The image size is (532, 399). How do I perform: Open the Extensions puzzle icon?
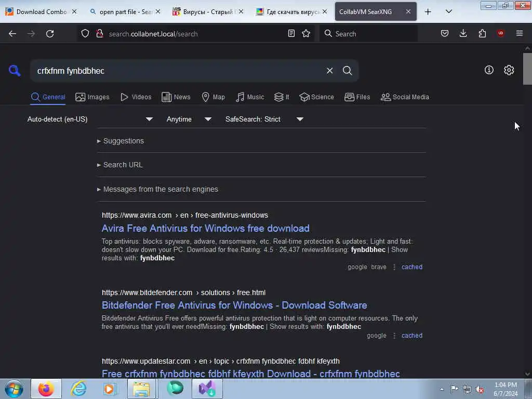482,33
